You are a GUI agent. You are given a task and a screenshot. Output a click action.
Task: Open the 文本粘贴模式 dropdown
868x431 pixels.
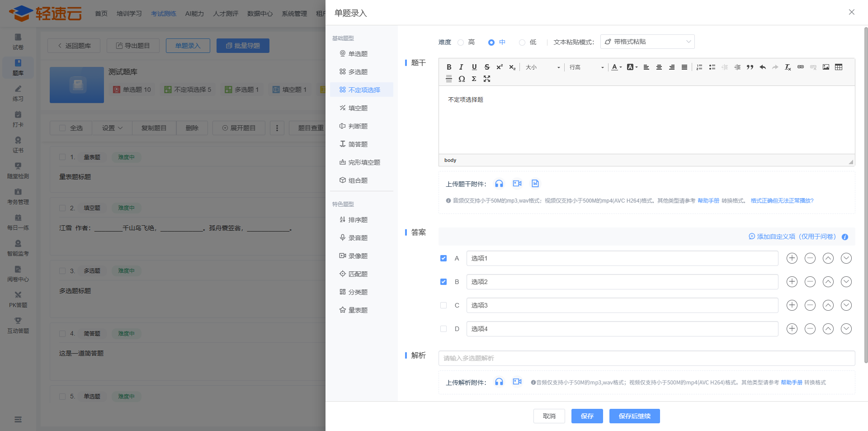[x=647, y=42]
